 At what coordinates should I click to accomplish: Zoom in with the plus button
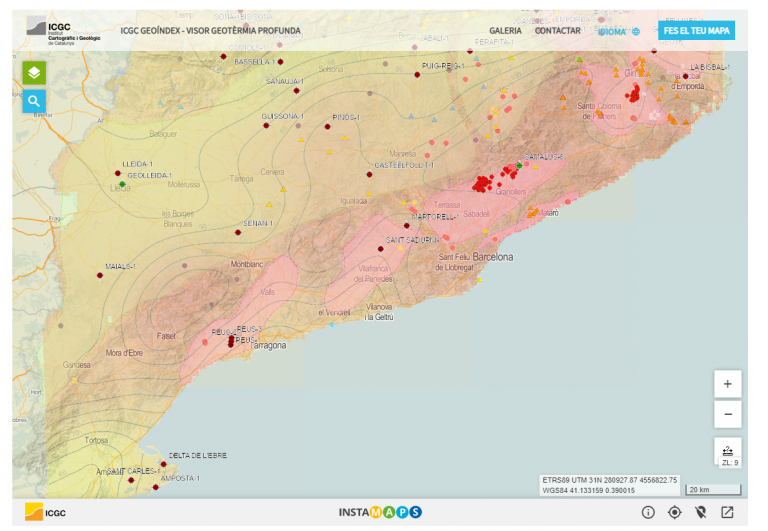tap(727, 384)
